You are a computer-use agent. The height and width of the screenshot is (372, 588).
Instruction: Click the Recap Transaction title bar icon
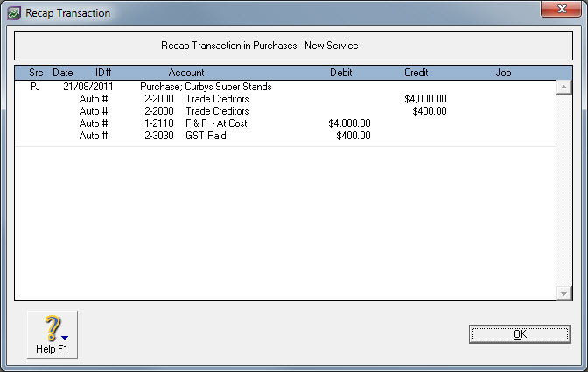point(14,13)
